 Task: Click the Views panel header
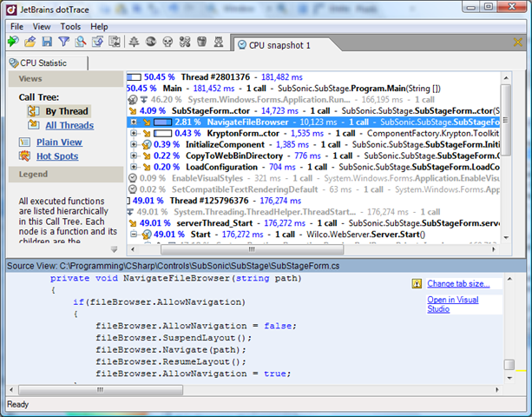coord(66,79)
